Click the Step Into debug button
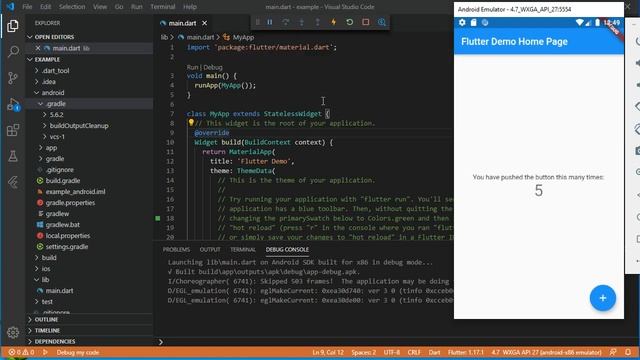Image resolution: width=640 pixels, height=360 pixels. [x=302, y=22]
